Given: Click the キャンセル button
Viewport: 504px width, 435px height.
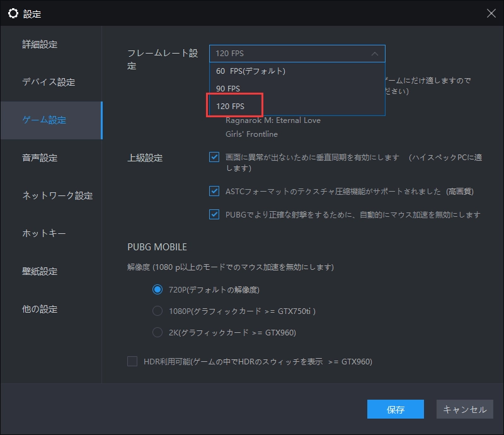Looking at the screenshot, I should pyautogui.click(x=465, y=409).
